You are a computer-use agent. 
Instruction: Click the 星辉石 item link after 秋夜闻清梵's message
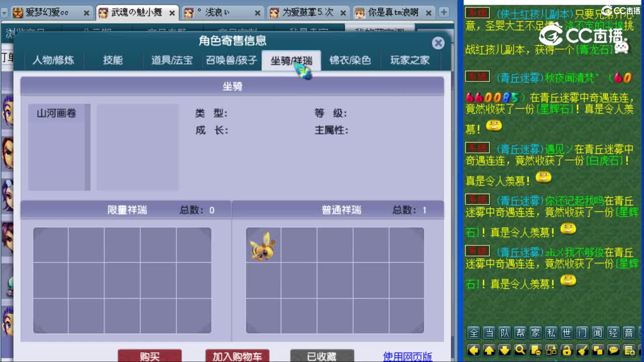point(555,109)
